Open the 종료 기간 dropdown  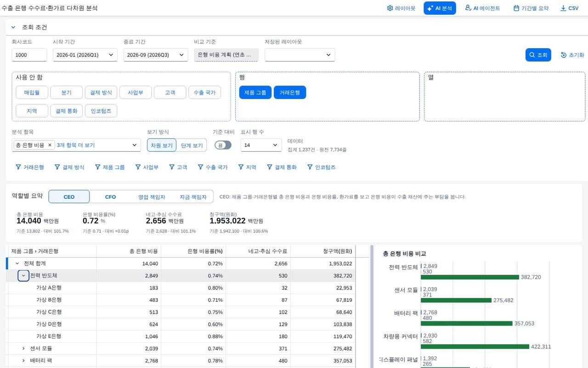click(x=156, y=55)
